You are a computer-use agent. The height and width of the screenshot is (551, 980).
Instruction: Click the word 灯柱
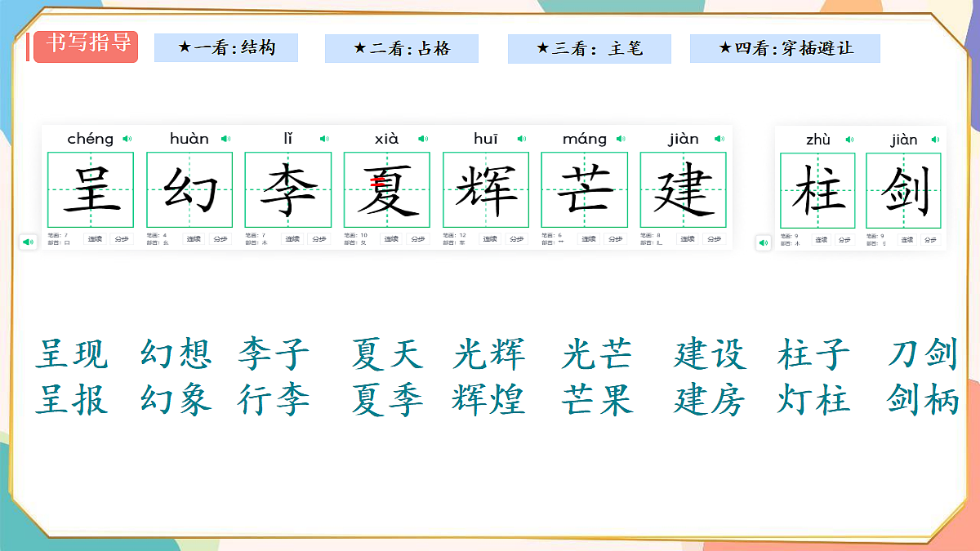pos(813,400)
